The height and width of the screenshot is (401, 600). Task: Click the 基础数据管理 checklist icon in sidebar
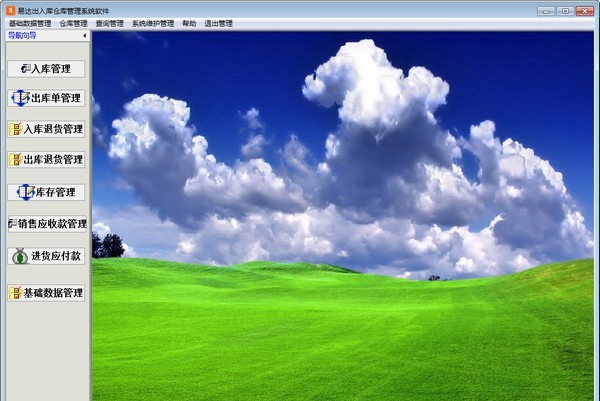pos(16,293)
